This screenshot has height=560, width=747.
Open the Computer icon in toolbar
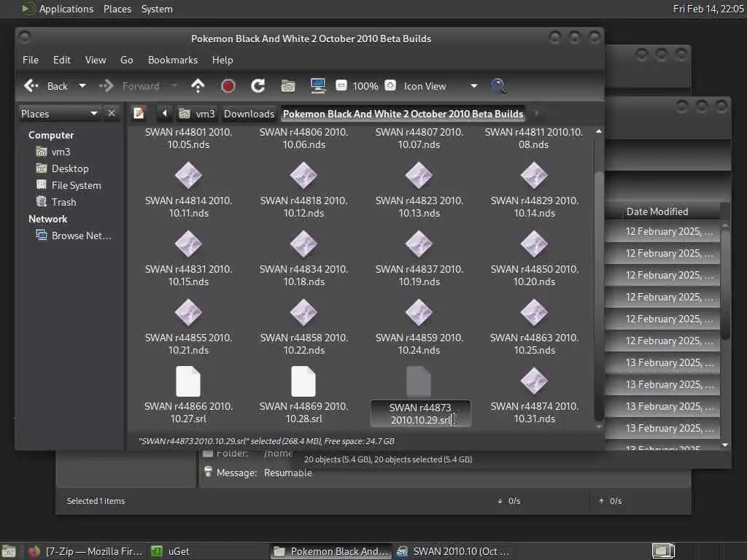pos(318,86)
